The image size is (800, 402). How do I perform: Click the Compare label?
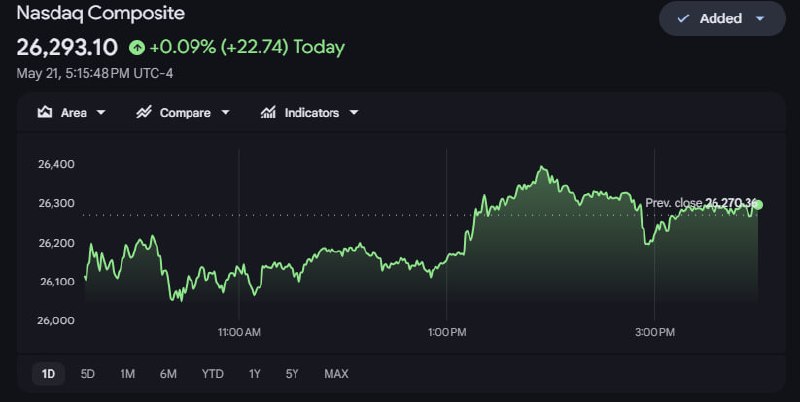[x=185, y=113]
